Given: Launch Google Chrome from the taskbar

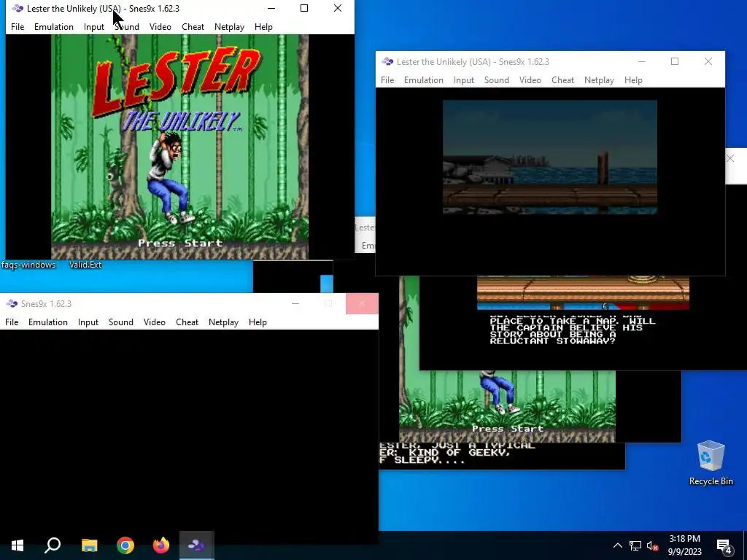Looking at the screenshot, I should point(125,545).
